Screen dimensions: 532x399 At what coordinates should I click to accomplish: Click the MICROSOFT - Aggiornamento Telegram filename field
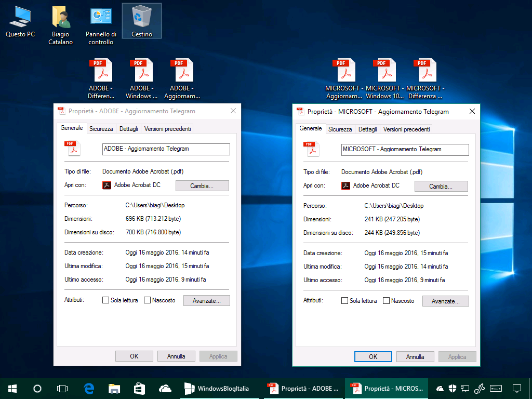[405, 150]
